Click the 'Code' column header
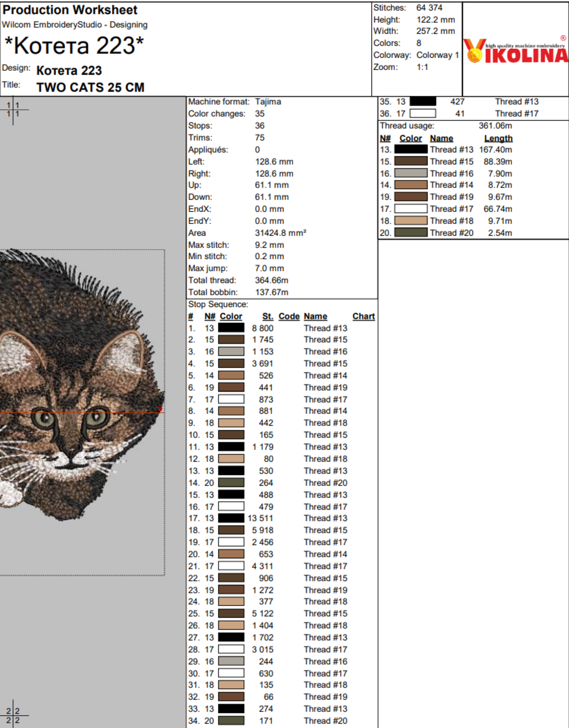This screenshot has width=569, height=728. tap(289, 316)
